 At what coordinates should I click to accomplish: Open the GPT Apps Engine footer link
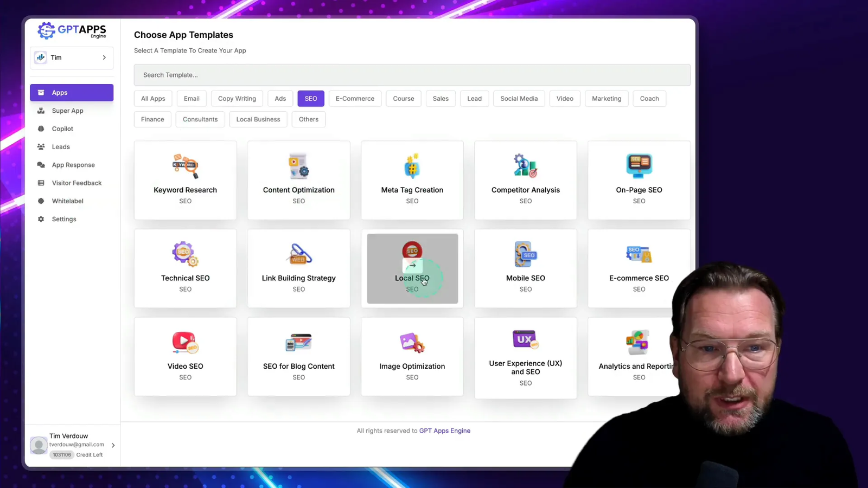445,431
